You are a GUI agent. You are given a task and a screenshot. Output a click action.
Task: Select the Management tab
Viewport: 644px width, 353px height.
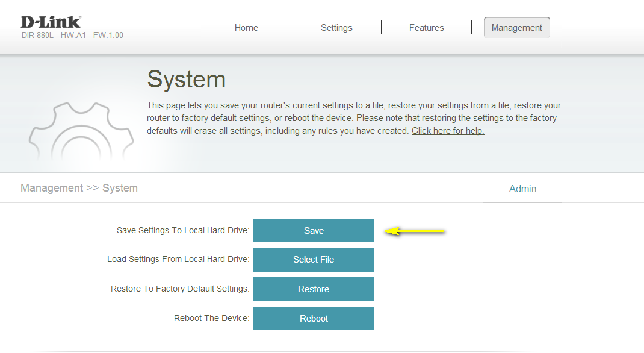pyautogui.click(x=516, y=28)
